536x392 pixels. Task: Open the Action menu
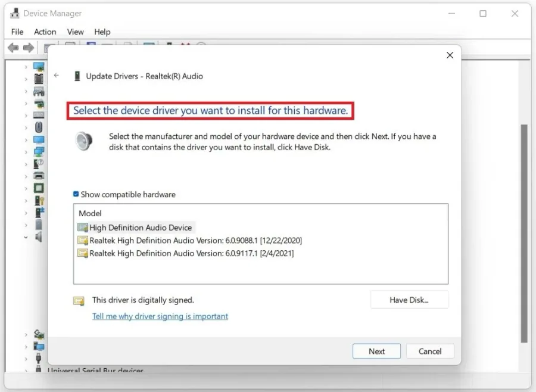[45, 32]
